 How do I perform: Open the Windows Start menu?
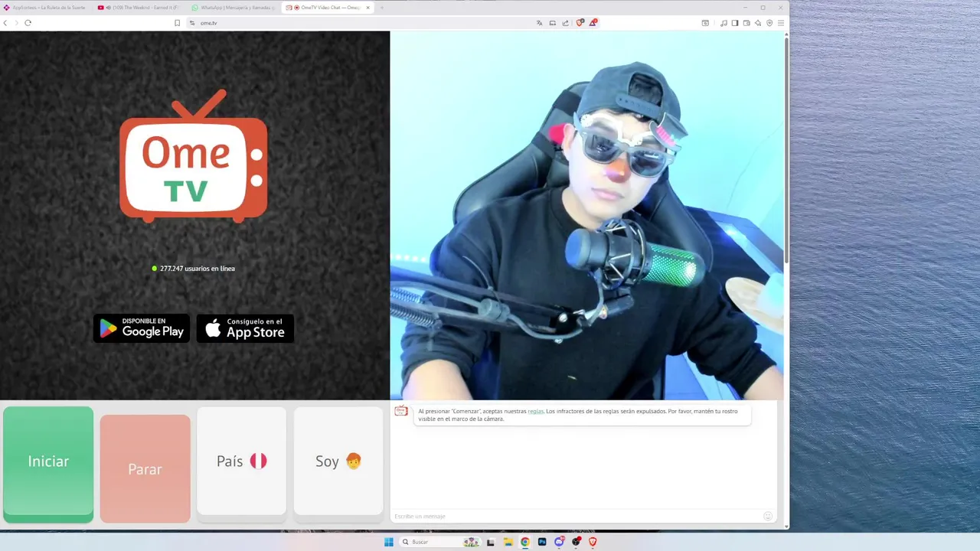click(388, 542)
